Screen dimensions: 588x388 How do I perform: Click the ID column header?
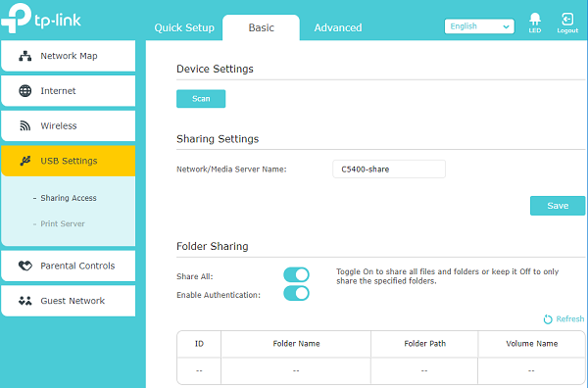pos(199,344)
